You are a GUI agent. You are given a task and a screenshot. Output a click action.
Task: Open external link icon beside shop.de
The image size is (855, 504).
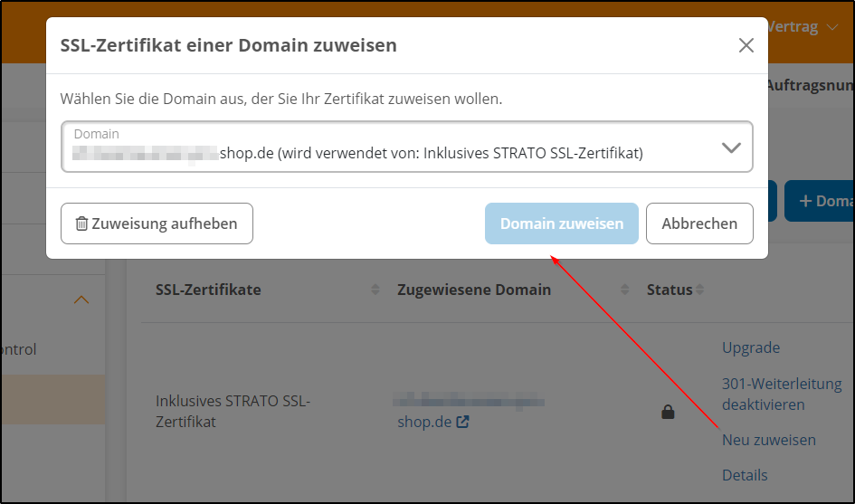tap(463, 422)
